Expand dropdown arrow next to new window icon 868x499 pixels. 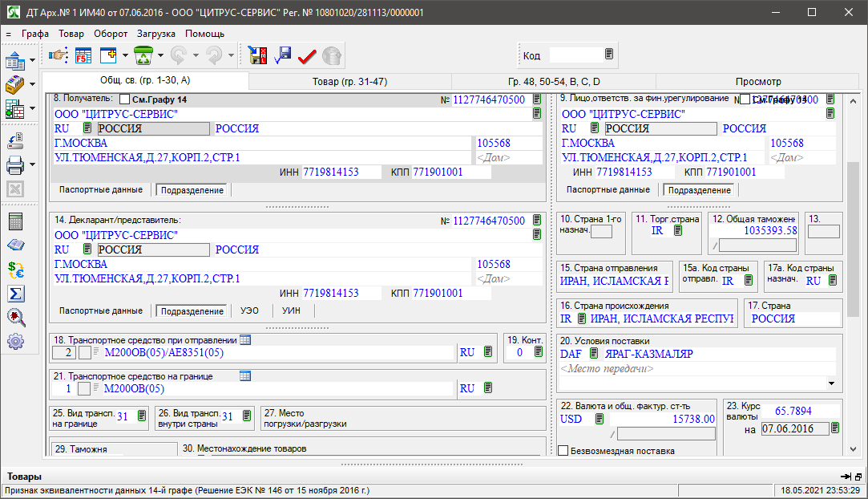(x=125, y=55)
